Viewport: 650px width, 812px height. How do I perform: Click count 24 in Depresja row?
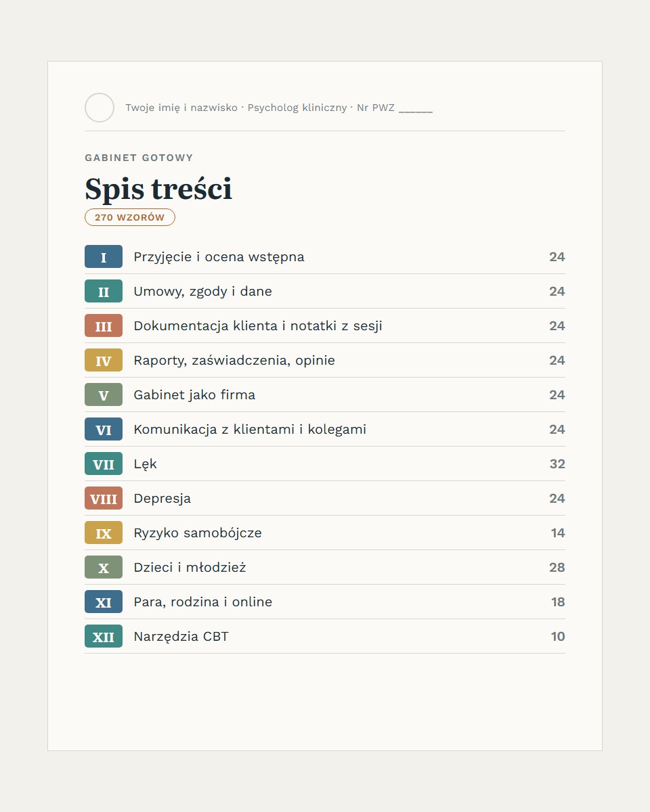557,498
